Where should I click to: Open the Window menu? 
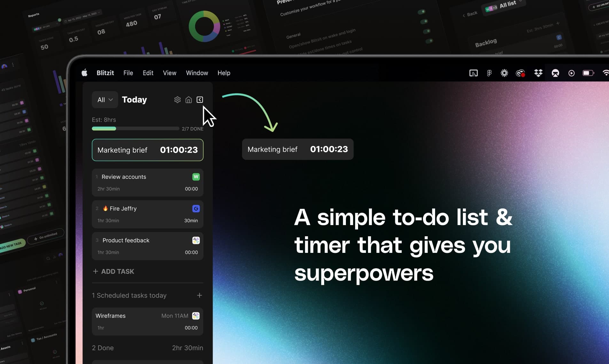point(197,73)
